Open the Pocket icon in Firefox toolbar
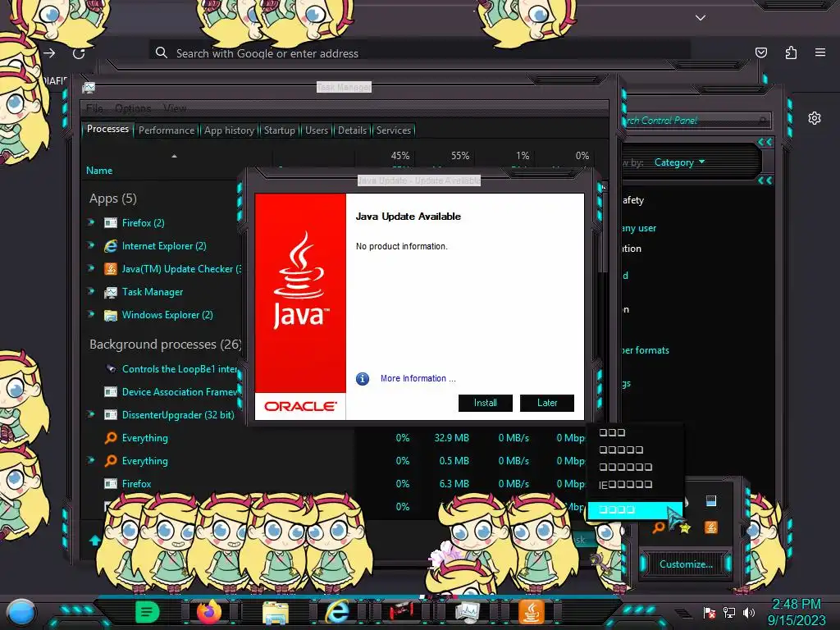The height and width of the screenshot is (630, 840). pos(761,52)
